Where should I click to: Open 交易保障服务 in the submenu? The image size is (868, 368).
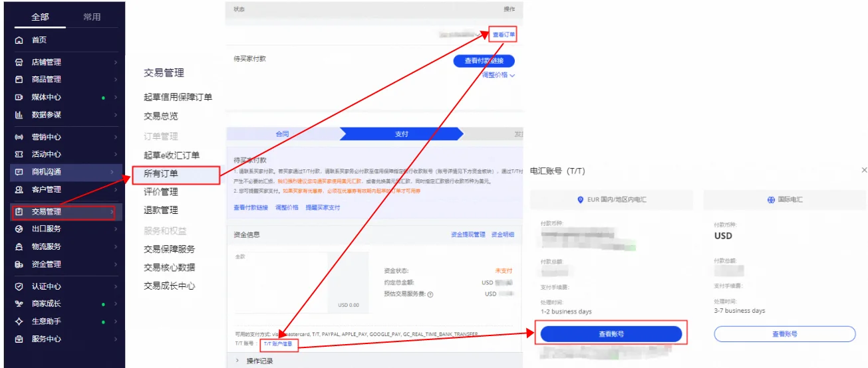[170, 249]
